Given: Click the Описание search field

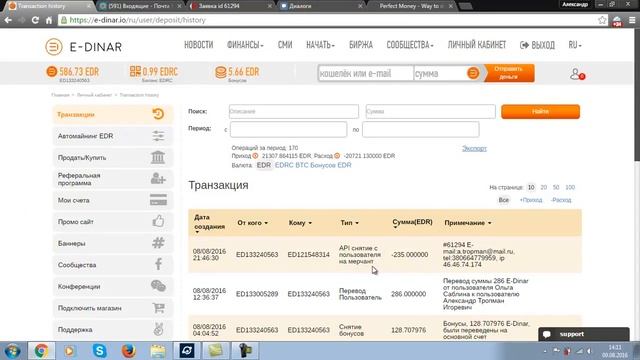Looking at the screenshot, I should 294,111.
